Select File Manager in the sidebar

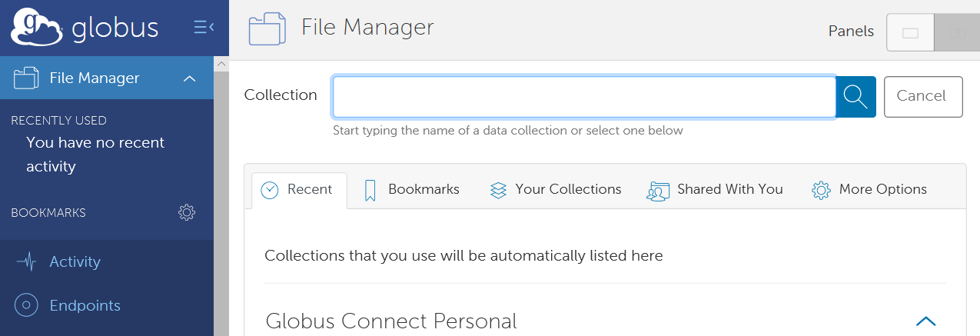click(107, 78)
